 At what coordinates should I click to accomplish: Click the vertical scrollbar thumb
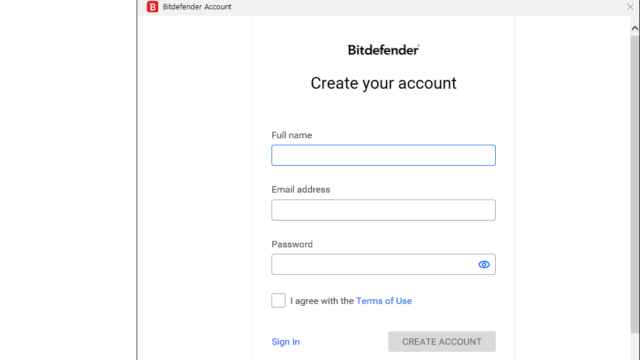[x=634, y=184]
